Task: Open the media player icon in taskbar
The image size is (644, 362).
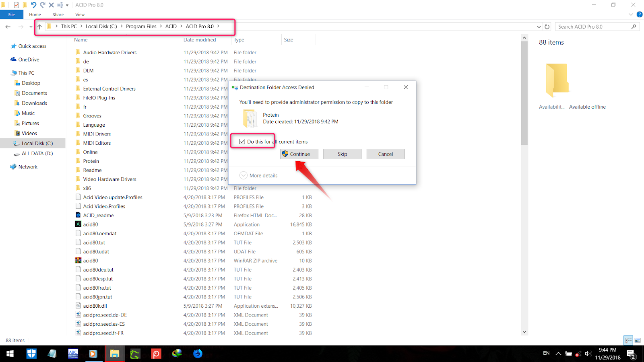Action: pyautogui.click(x=93, y=354)
